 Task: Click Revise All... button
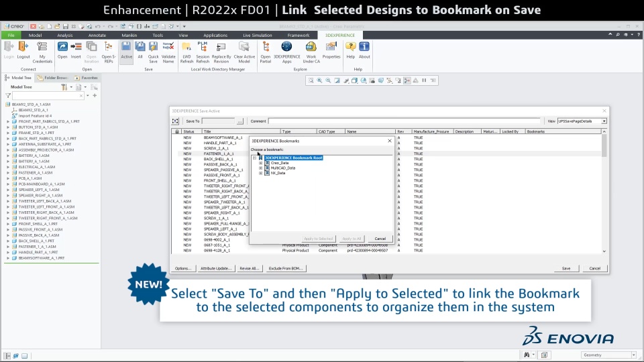coord(250,268)
